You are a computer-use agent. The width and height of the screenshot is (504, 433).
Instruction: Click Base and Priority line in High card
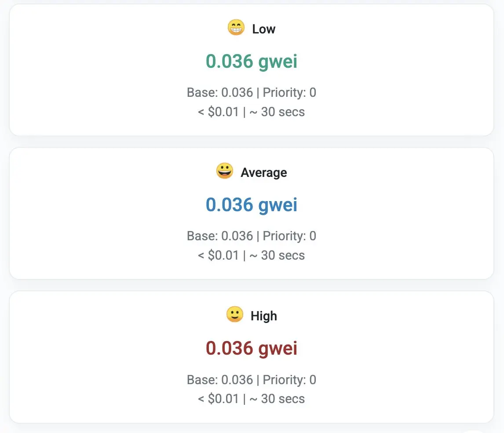tap(252, 380)
